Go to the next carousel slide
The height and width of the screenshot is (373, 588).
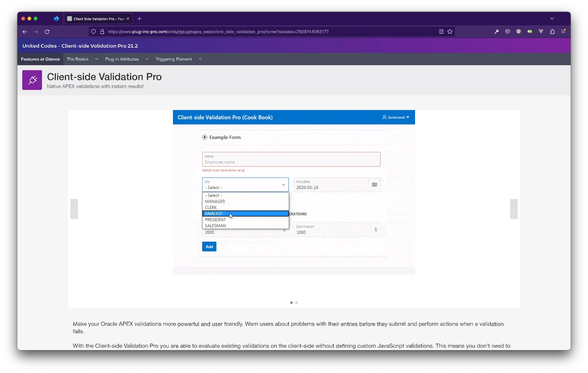(x=514, y=209)
